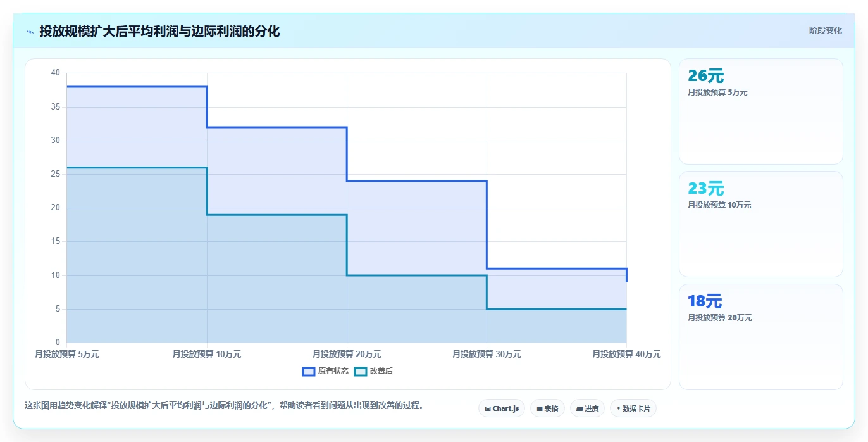Click the x-axis label 月投放预算 20万元
Screen dimensions: 868x442
(347, 354)
